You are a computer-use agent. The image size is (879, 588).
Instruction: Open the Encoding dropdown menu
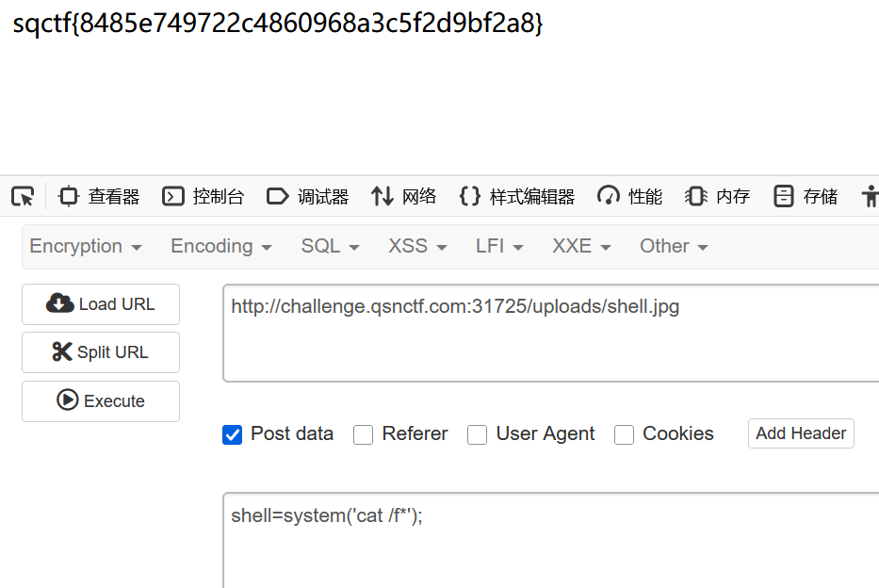click(221, 247)
